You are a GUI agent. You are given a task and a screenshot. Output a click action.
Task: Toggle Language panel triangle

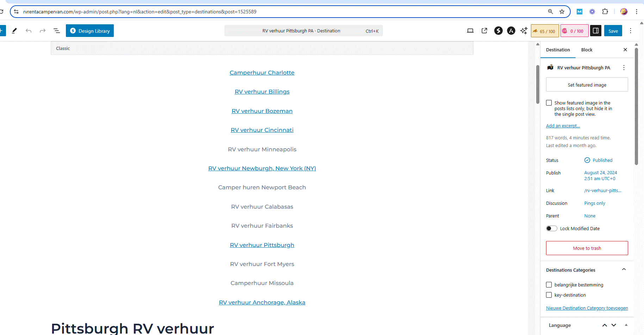click(626, 325)
